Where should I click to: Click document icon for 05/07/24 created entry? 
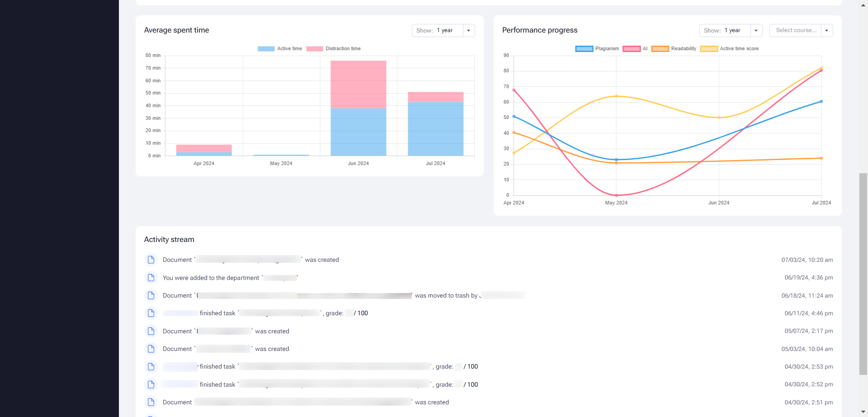tap(151, 331)
